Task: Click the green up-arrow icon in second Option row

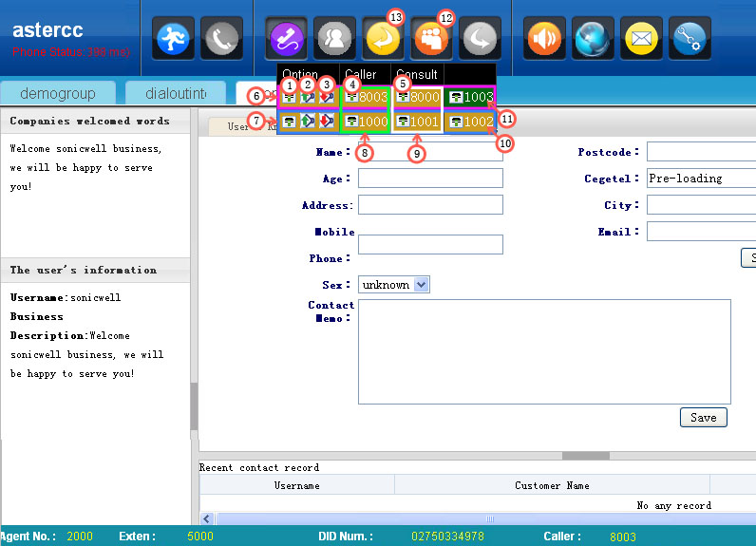Action: pos(308,122)
